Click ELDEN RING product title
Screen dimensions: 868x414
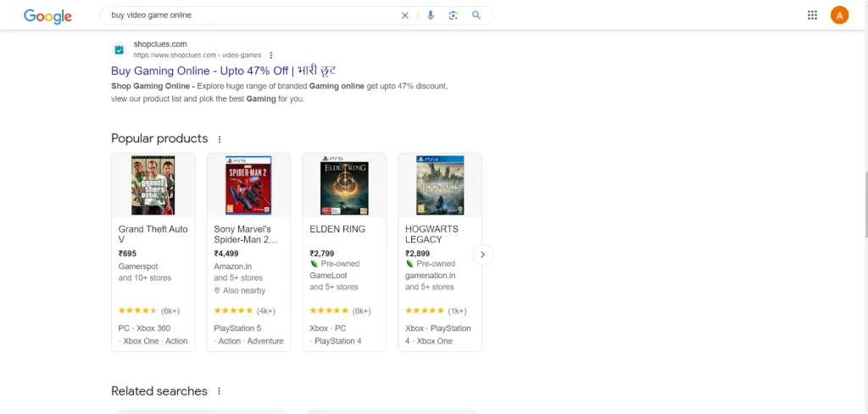(x=337, y=229)
